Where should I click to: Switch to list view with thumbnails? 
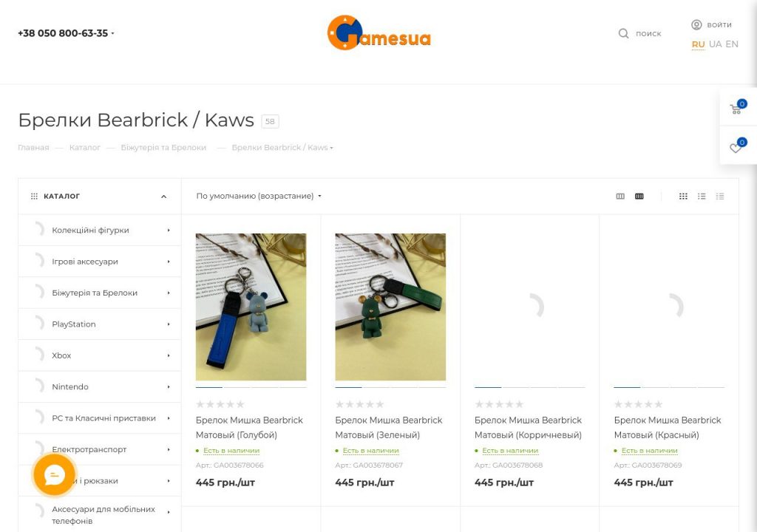point(702,196)
